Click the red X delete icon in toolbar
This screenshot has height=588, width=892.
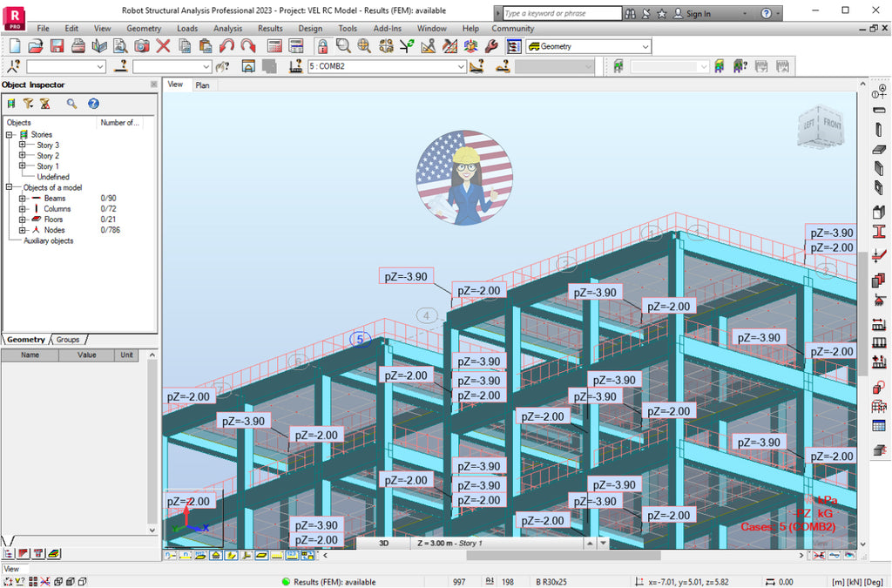point(164,46)
